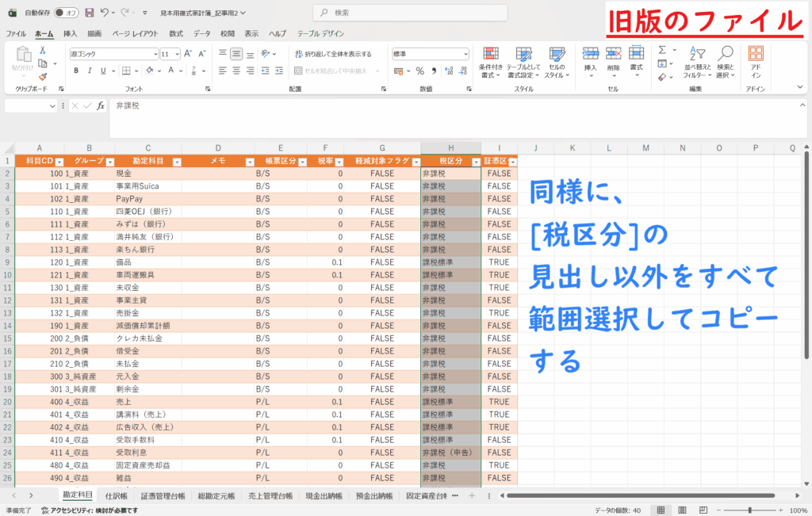
Task: Click the zoom slider in status bar
Action: click(x=752, y=510)
